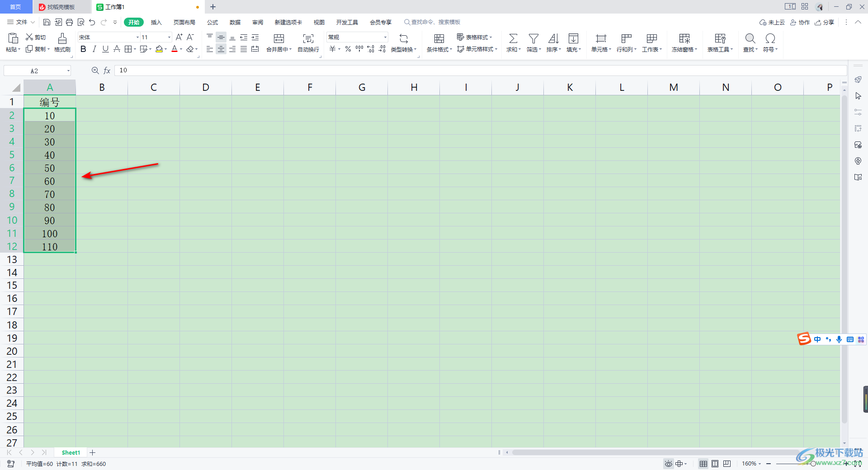The image size is (868, 470).
Task: Toggle left horizontal alignment
Action: 210,49
